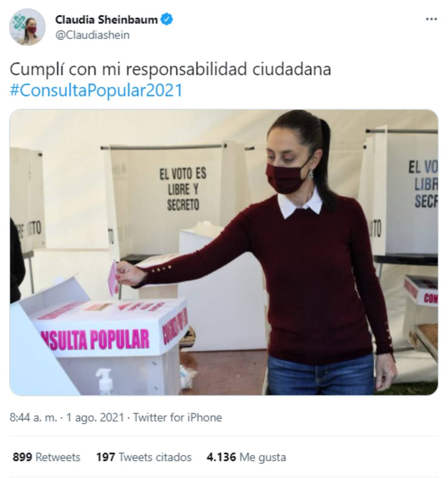
Task: Click the 1 ago. 2021 date
Action: click(x=95, y=417)
